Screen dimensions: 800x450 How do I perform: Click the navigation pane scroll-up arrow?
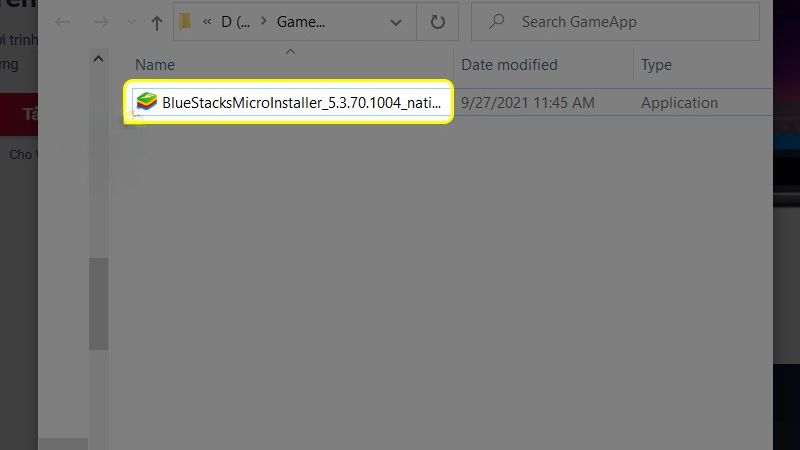[x=98, y=59]
